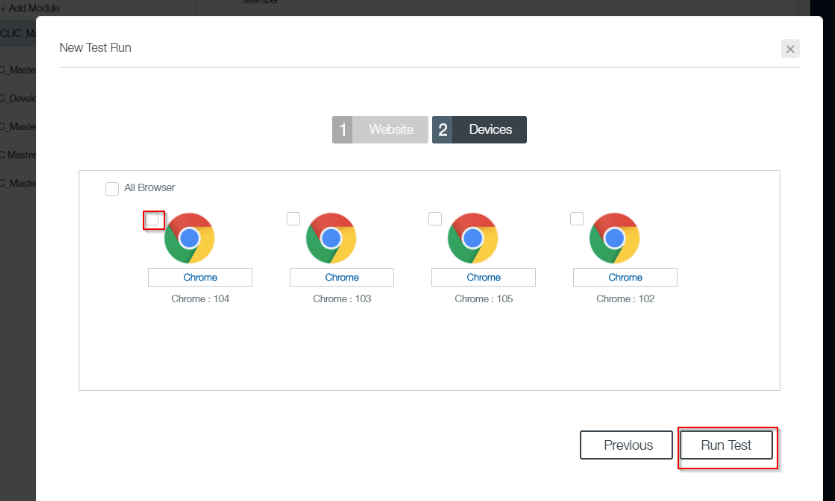835x501 pixels.
Task: Go to step 1 Website
Action: point(380,129)
